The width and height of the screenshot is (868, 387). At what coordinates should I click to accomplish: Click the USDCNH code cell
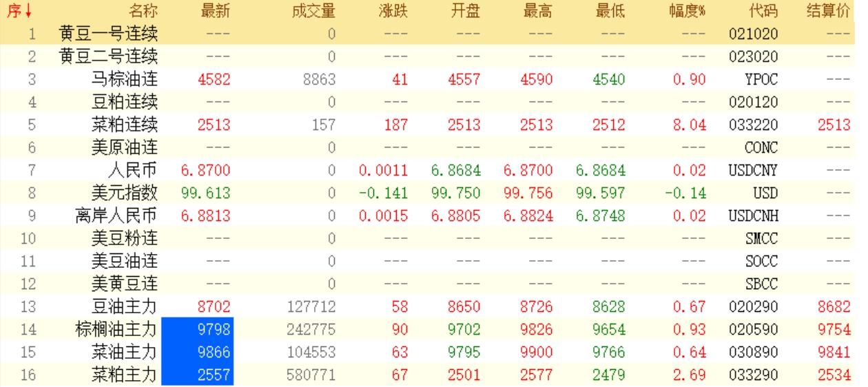(x=753, y=216)
